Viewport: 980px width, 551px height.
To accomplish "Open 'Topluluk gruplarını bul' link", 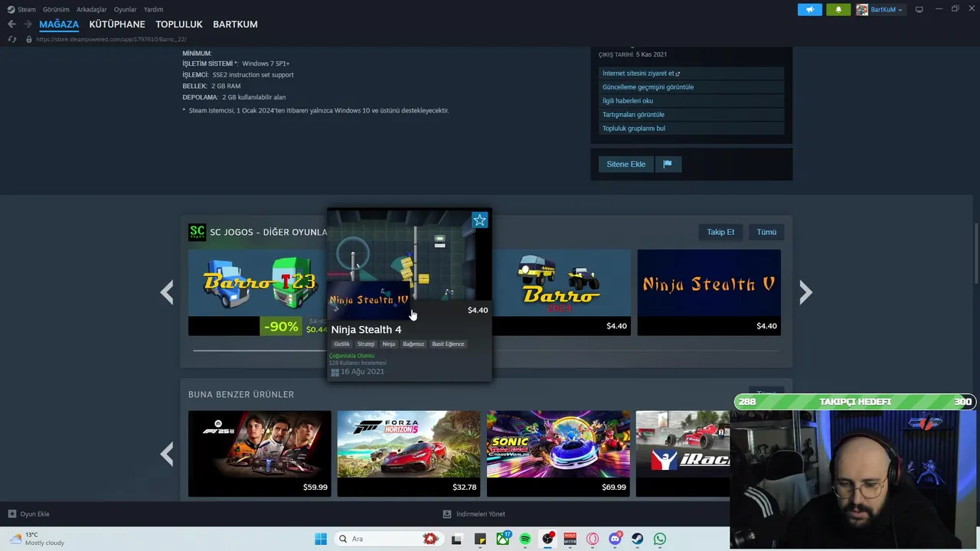I will (x=691, y=129).
